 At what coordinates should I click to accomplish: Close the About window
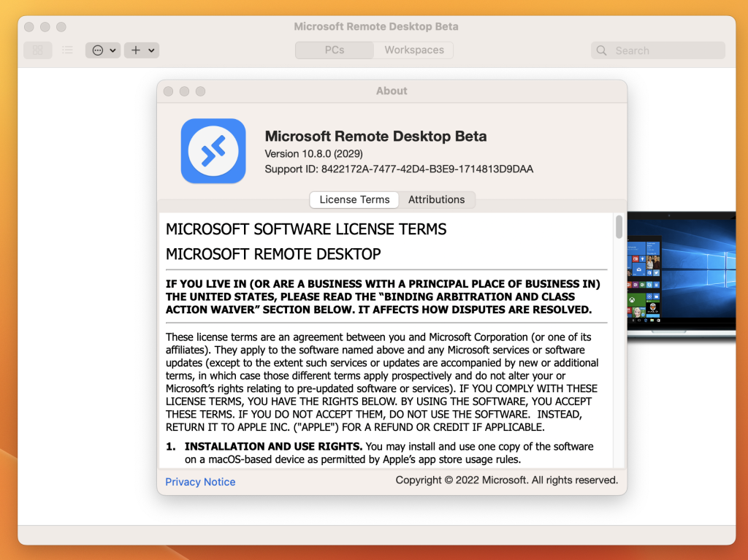[x=169, y=91]
